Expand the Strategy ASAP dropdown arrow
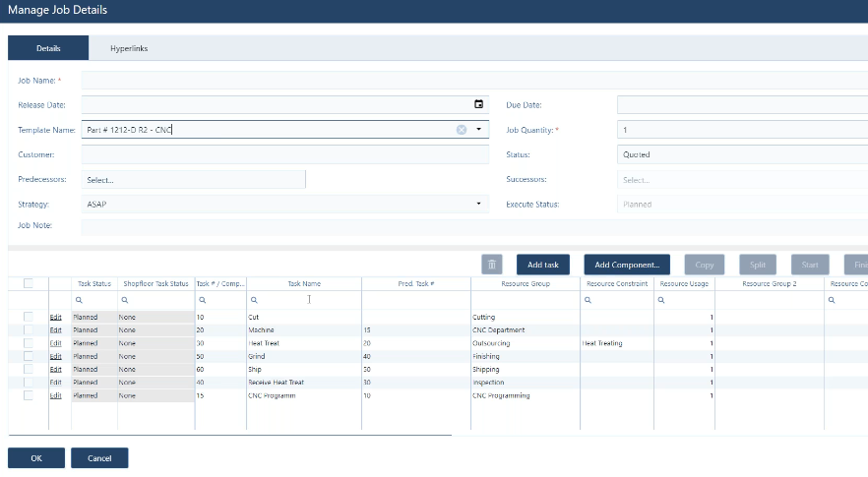 [x=479, y=204]
